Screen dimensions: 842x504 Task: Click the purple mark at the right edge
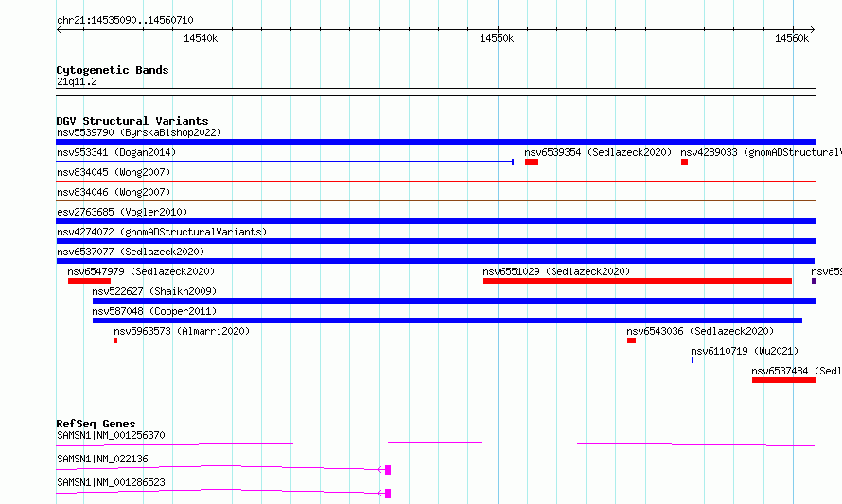(x=814, y=281)
